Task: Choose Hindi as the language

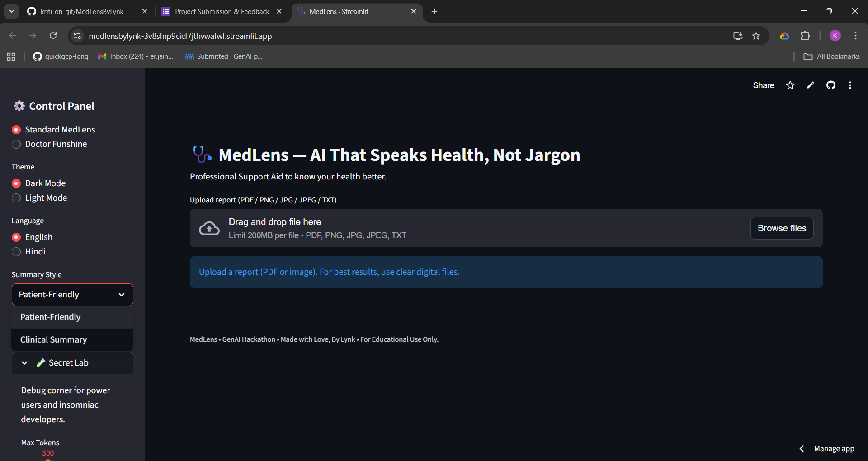Action: [17, 252]
